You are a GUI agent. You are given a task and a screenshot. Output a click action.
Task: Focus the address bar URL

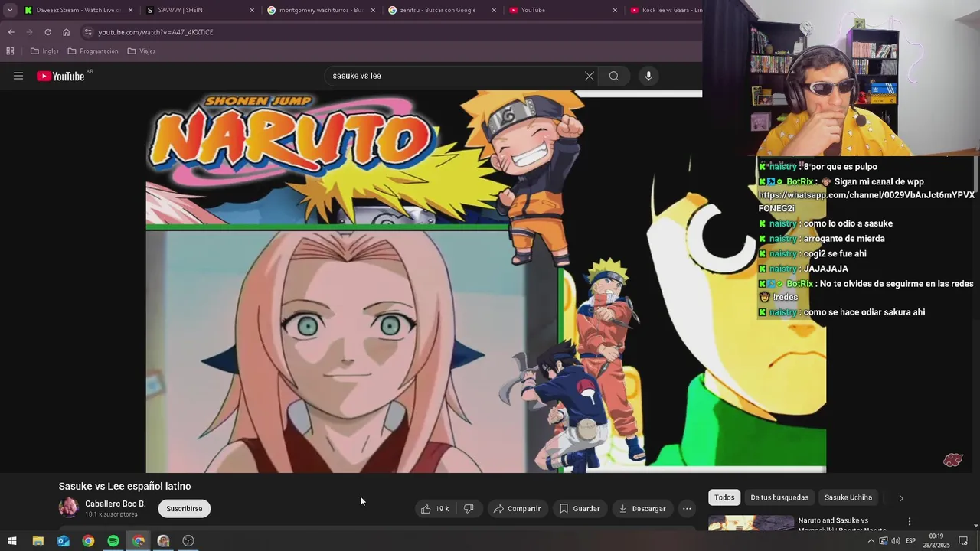point(155,32)
